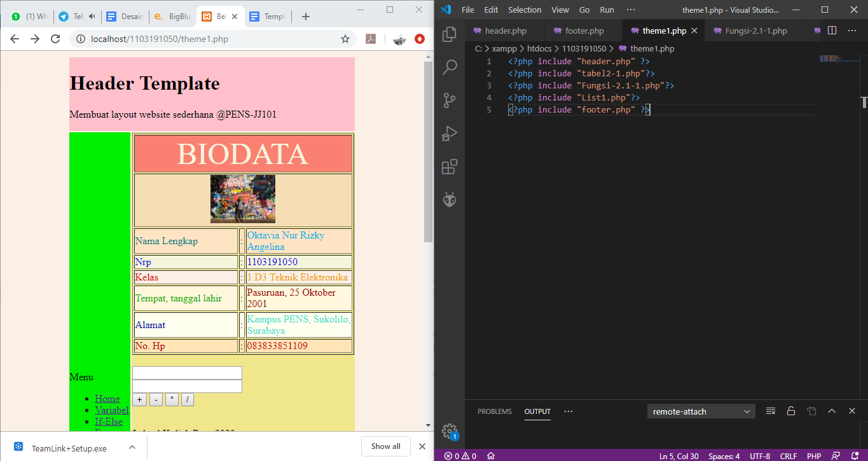Viewport: 868px width, 461px height.
Task: Open the Edit menu
Action: (x=491, y=10)
